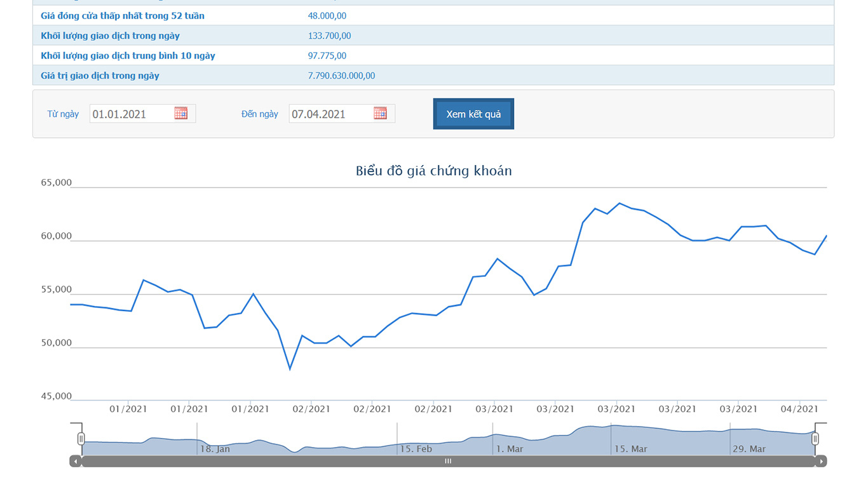The width and height of the screenshot is (868, 487).
Task: Click the chart title Biểu đồ giá chứng khoán
Action: 433,171
